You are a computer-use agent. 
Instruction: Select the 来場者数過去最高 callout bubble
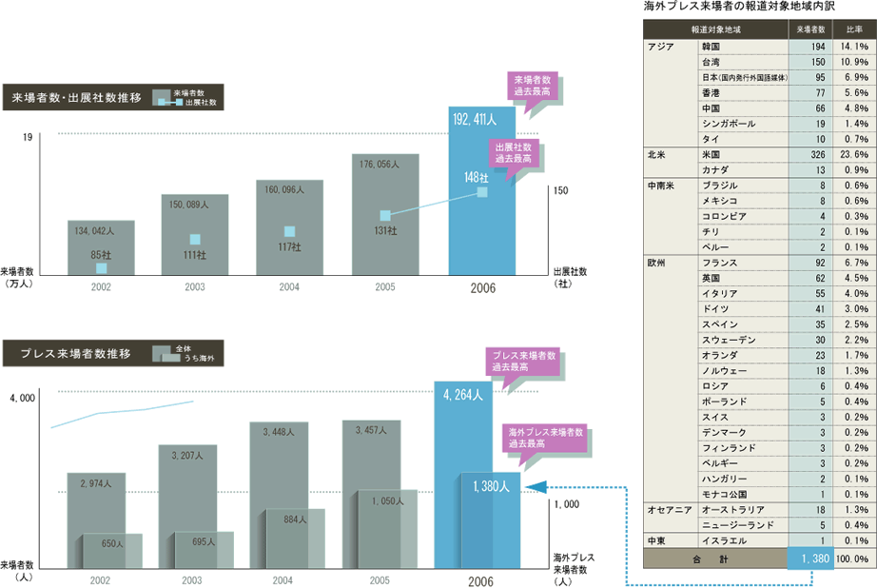532,87
